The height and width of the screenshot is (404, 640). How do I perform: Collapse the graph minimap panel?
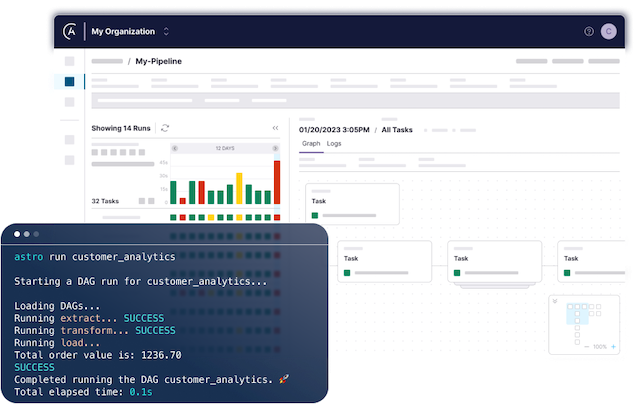pyautogui.click(x=555, y=301)
